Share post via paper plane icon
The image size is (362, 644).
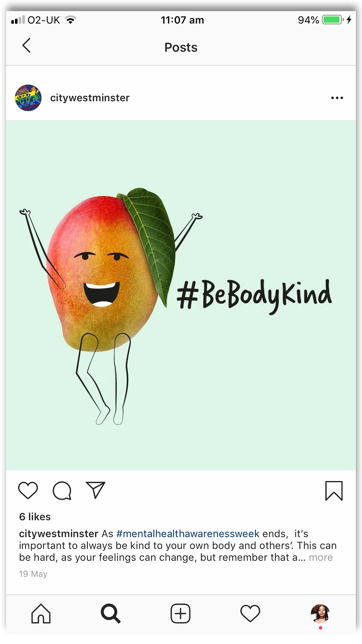pos(95,490)
